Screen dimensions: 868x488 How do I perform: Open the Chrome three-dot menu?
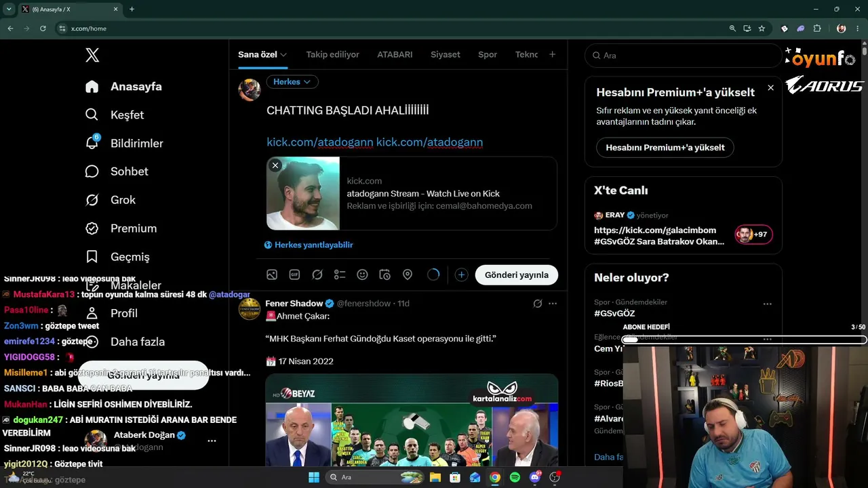(858, 28)
